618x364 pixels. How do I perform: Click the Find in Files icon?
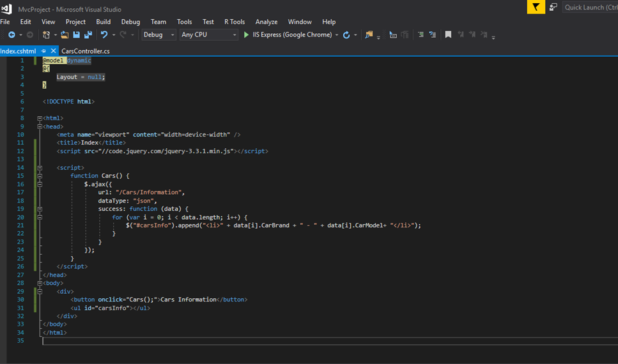coord(369,34)
